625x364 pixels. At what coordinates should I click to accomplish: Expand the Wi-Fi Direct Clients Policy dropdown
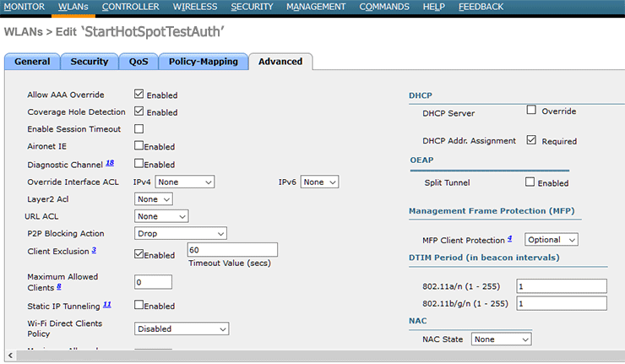(182, 329)
